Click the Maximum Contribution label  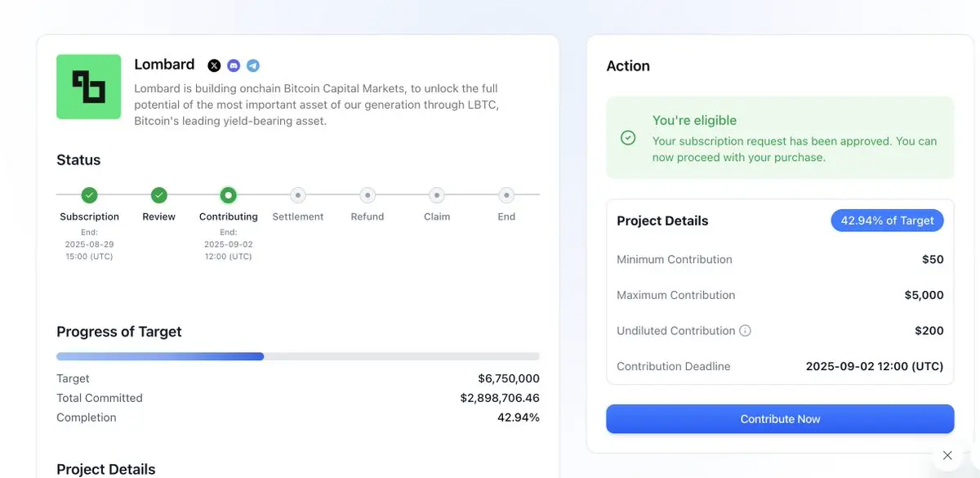[676, 295]
